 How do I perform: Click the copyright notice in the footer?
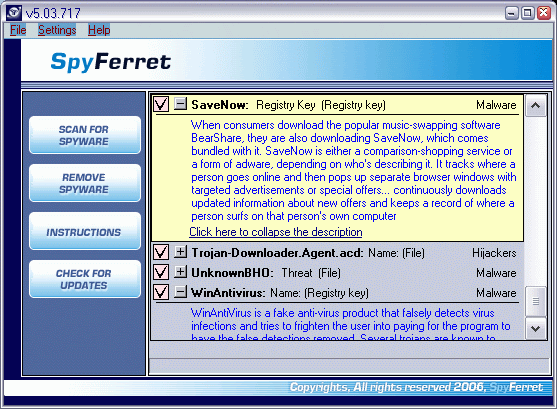point(416,387)
